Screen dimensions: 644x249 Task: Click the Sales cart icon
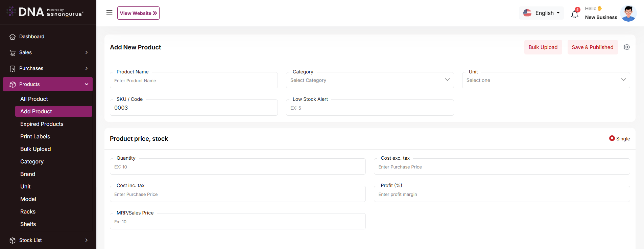[x=13, y=53]
